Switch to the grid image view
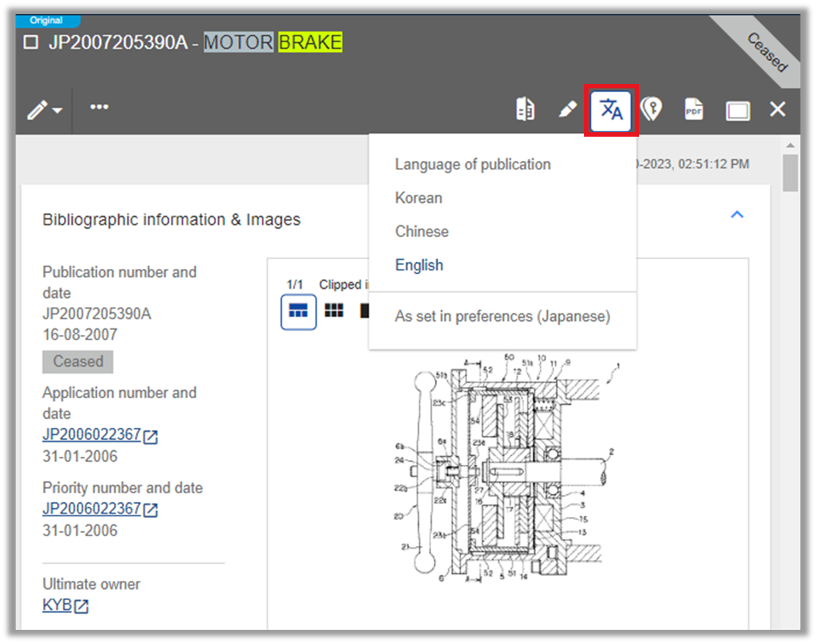Image resolution: width=816 pixels, height=644 pixels. [x=334, y=310]
